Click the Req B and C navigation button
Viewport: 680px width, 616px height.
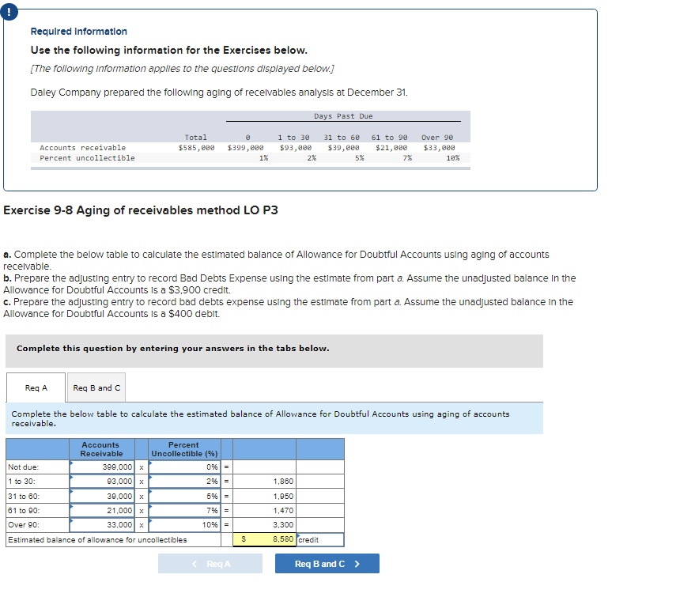pyautogui.click(x=327, y=563)
